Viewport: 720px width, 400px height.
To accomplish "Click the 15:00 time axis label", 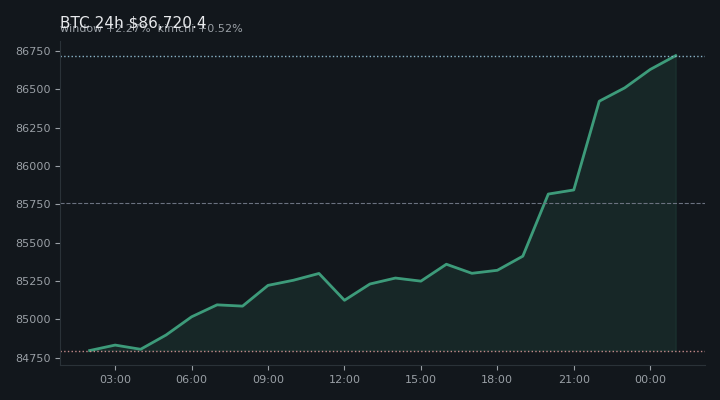I will 421,379.
